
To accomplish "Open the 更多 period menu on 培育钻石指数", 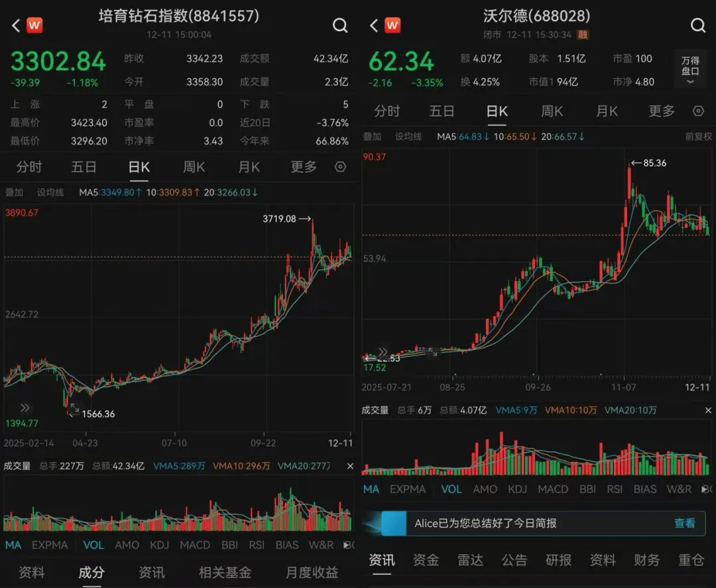I will 304,167.
